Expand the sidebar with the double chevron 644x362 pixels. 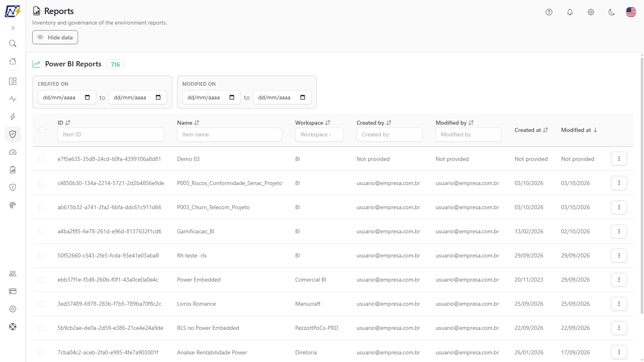(13, 28)
